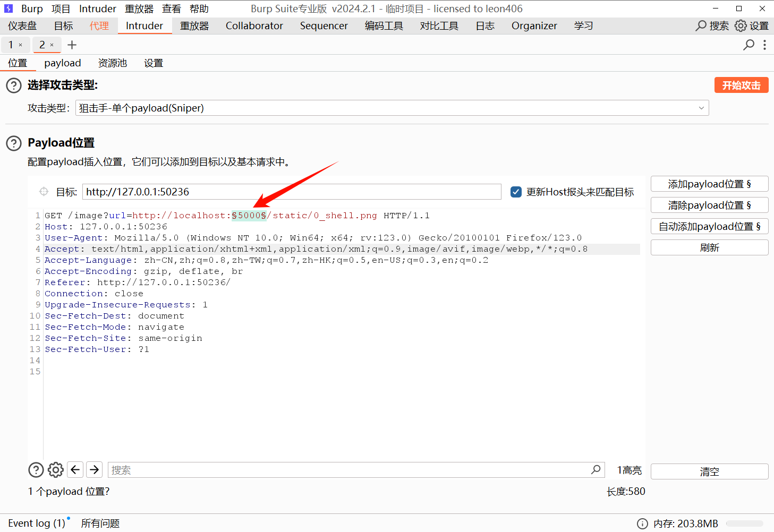Go to next search match arrow
The height and width of the screenshot is (532, 774).
pos(95,470)
